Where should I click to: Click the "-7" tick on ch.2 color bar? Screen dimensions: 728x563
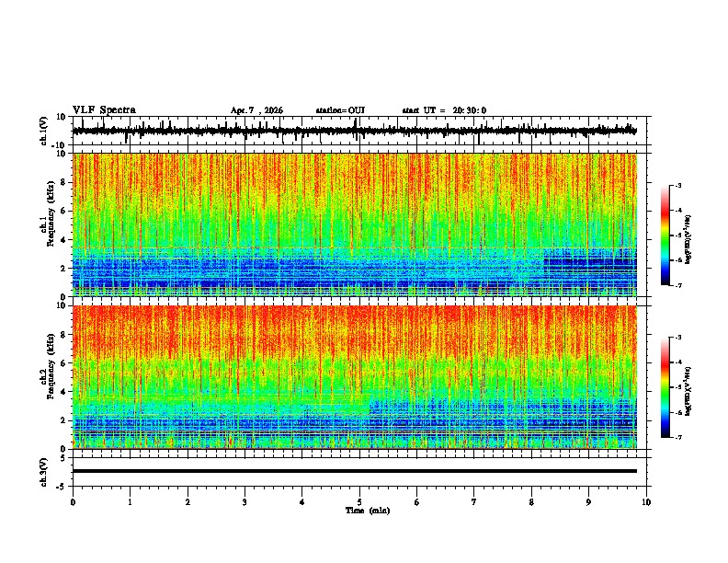pos(678,437)
